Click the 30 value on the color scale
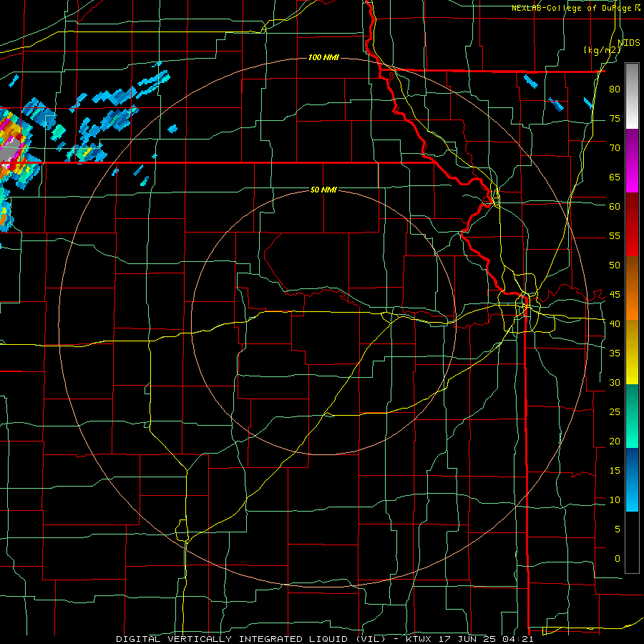The height and width of the screenshot is (644, 644). point(615,382)
